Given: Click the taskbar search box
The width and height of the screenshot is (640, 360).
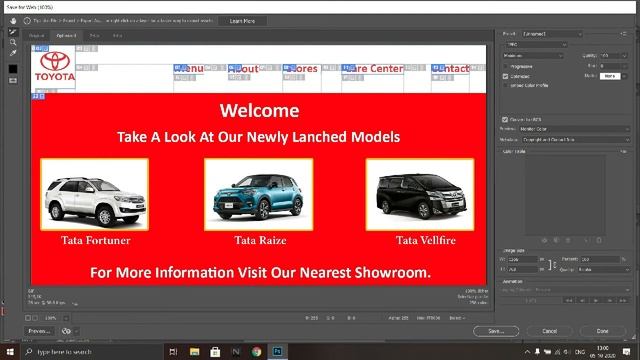Looking at the screenshot, I should click(92, 351).
